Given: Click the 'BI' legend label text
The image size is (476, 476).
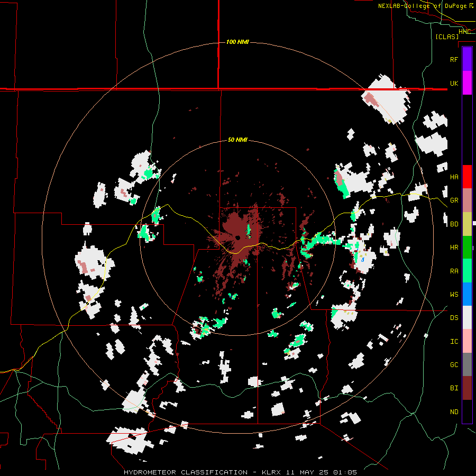Looking at the screenshot, I should coord(454,388).
